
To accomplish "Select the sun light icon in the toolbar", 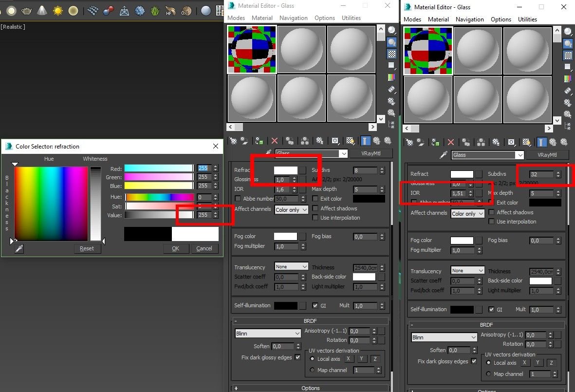I will pos(58,10).
